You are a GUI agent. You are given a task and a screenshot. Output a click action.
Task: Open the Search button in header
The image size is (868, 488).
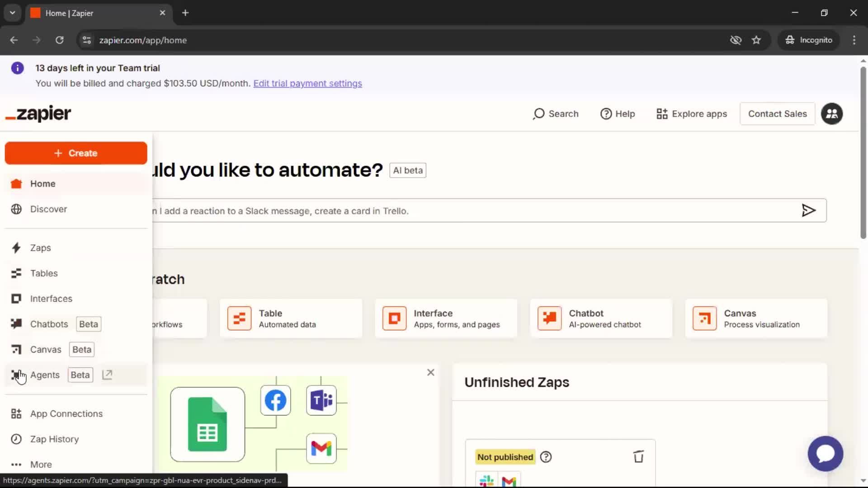(x=556, y=114)
